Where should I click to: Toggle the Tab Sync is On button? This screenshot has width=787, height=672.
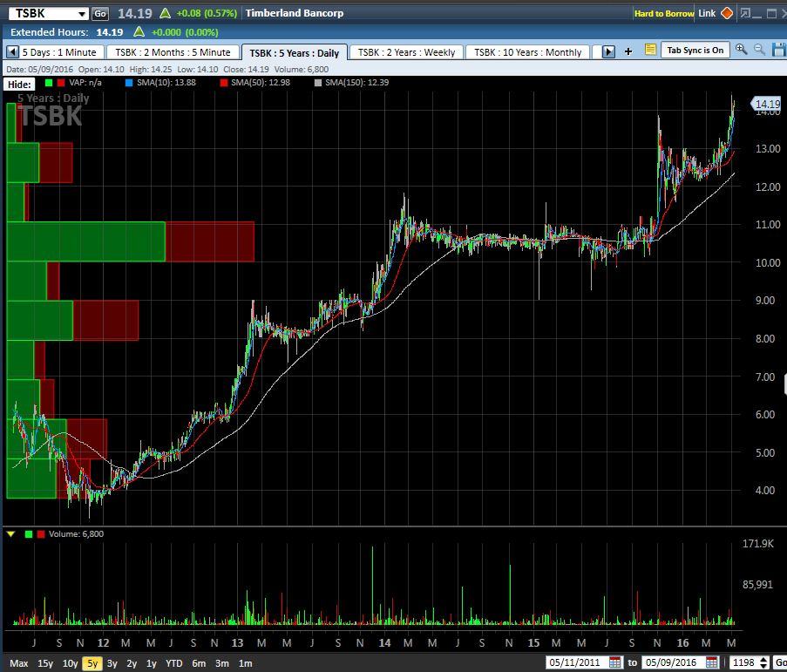[x=695, y=51]
